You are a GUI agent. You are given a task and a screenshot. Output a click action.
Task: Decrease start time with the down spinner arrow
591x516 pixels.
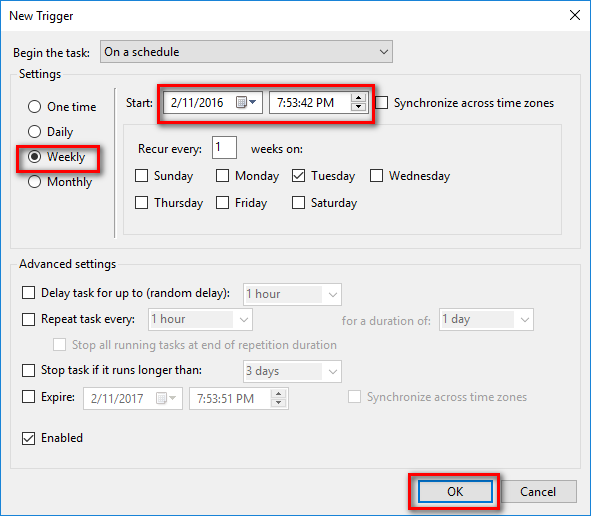(358, 107)
